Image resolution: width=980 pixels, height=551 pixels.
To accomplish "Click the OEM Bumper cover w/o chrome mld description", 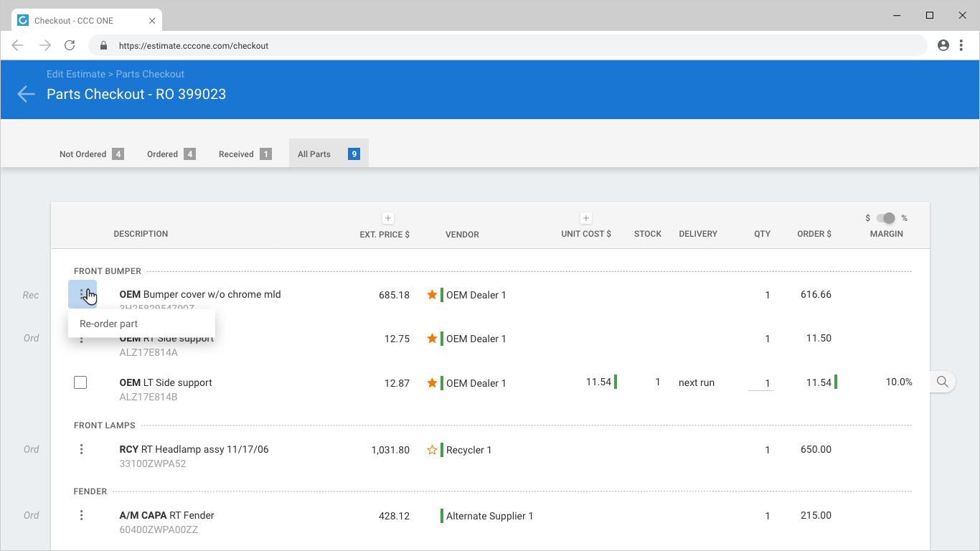I will [200, 294].
